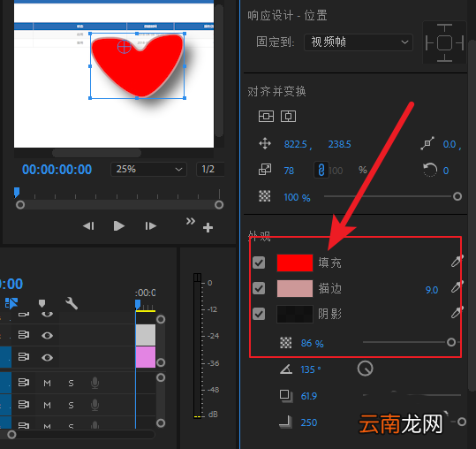Toggle sync lock on the gray clip track

point(24,335)
